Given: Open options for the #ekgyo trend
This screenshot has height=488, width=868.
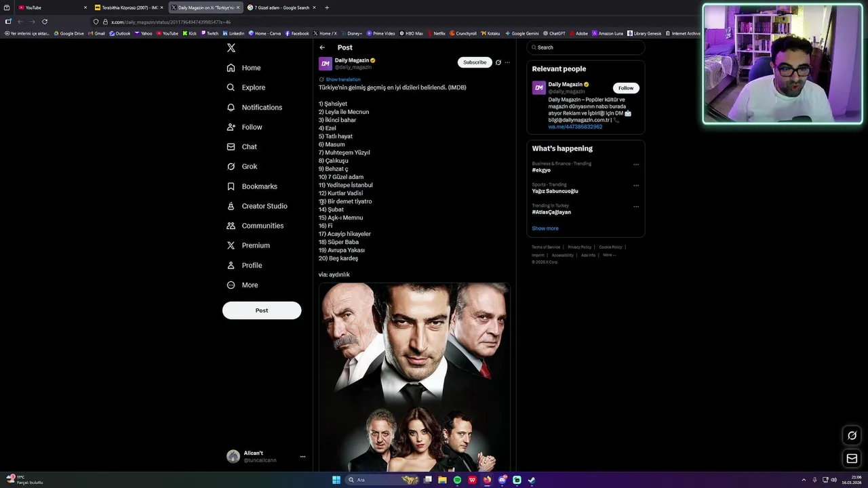Looking at the screenshot, I should pyautogui.click(x=636, y=164).
